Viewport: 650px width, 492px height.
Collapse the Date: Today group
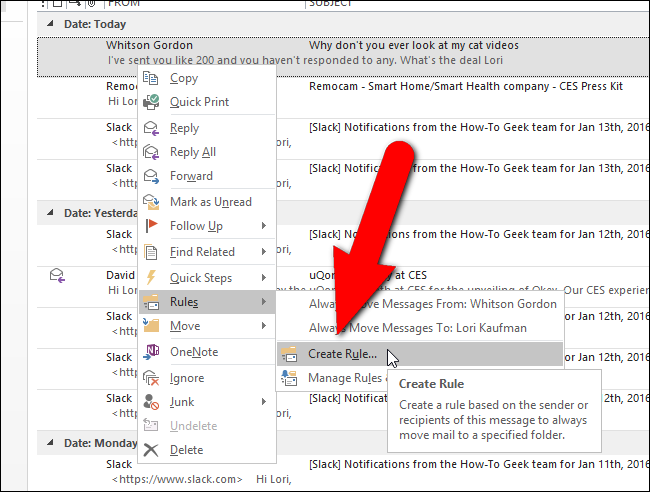click(x=50, y=24)
